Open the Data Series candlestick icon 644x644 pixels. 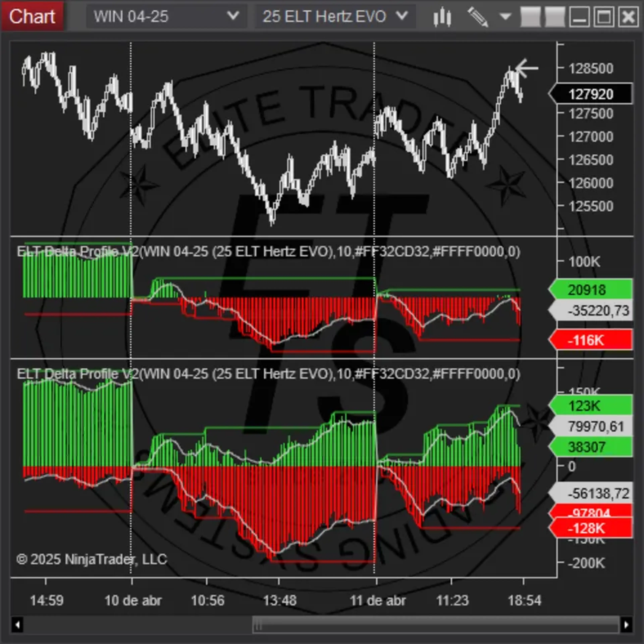(442, 17)
